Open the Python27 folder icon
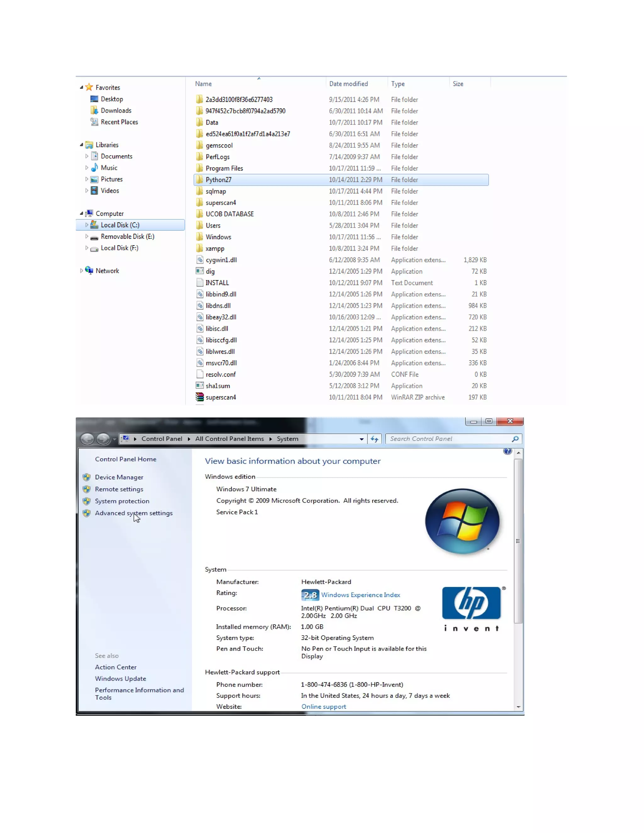 [199, 179]
